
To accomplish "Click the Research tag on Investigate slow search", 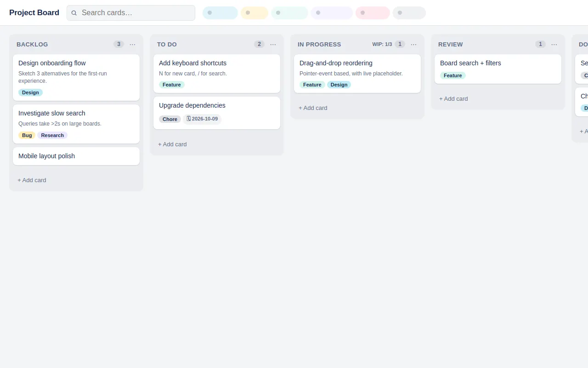I will click(x=52, y=135).
